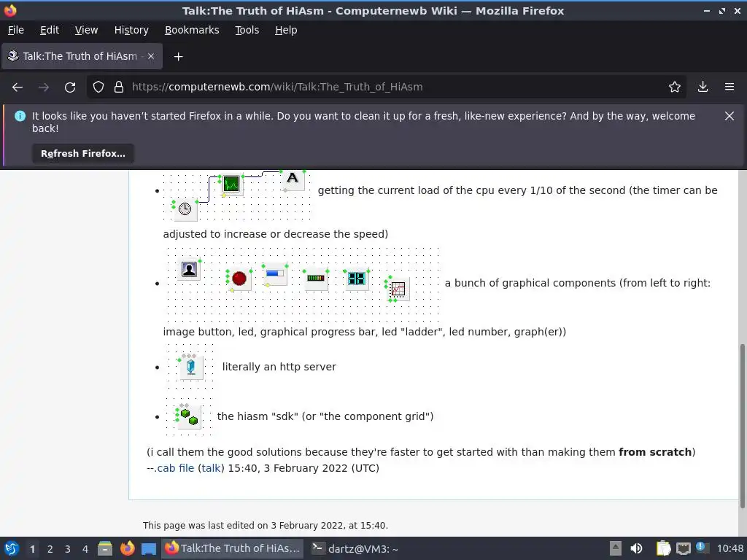
Task: Switch to workspace 1
Action: click(x=32, y=549)
